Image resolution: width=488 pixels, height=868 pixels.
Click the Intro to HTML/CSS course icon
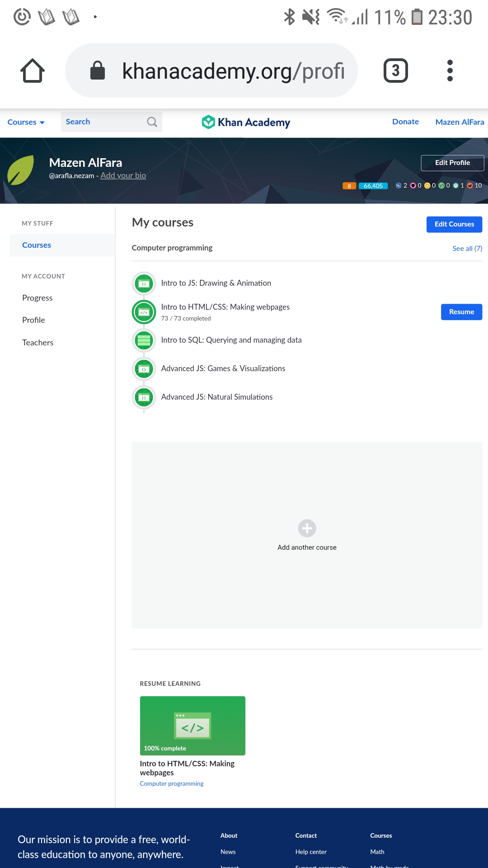(x=144, y=312)
